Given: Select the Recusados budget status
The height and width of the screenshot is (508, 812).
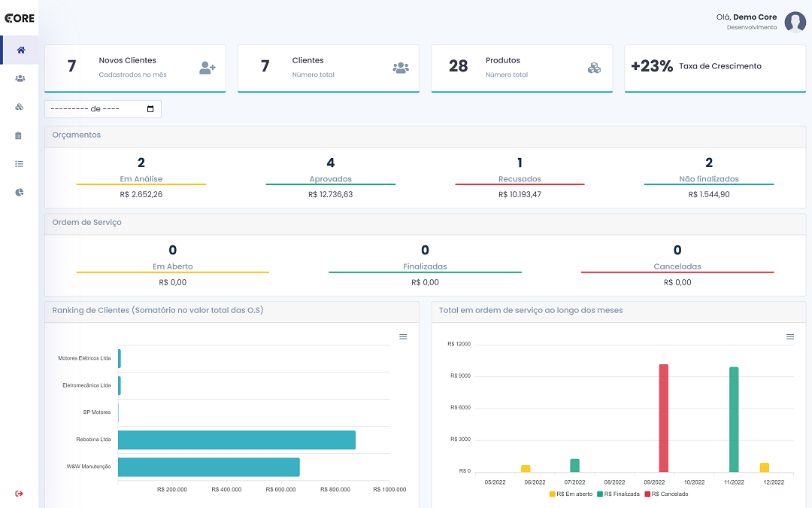Looking at the screenshot, I should click(520, 179).
